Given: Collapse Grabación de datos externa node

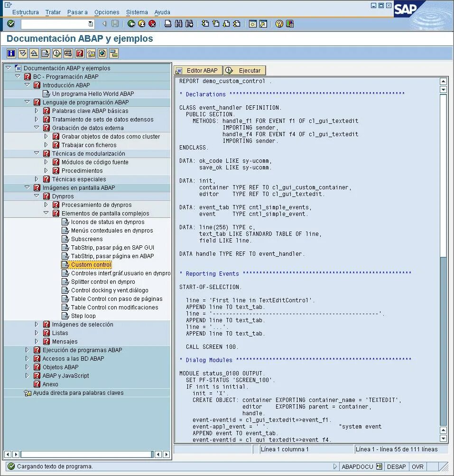Looking at the screenshot, I should (x=37, y=128).
